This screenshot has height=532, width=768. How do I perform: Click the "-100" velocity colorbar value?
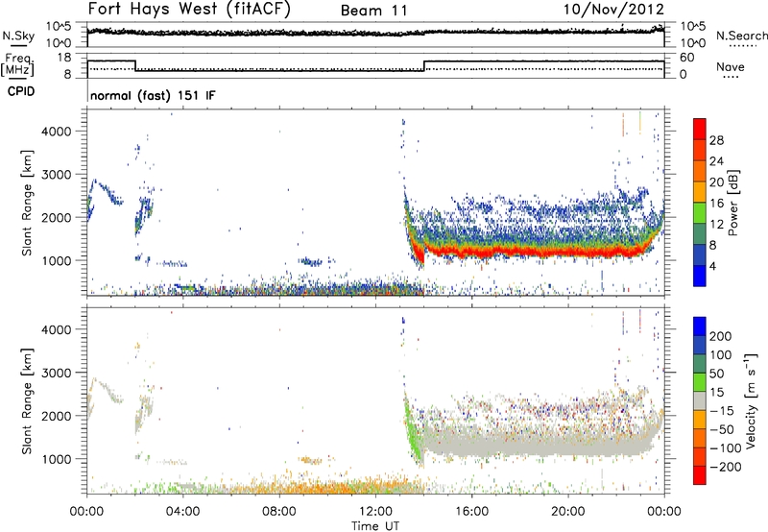coord(726,448)
